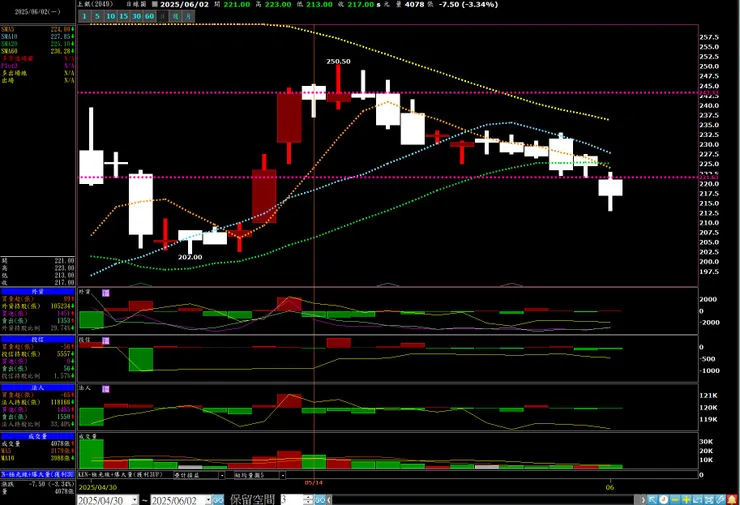Click the -7.50 (-3.34%) change value in header
This screenshot has height=505, width=740.
(x=468, y=4)
